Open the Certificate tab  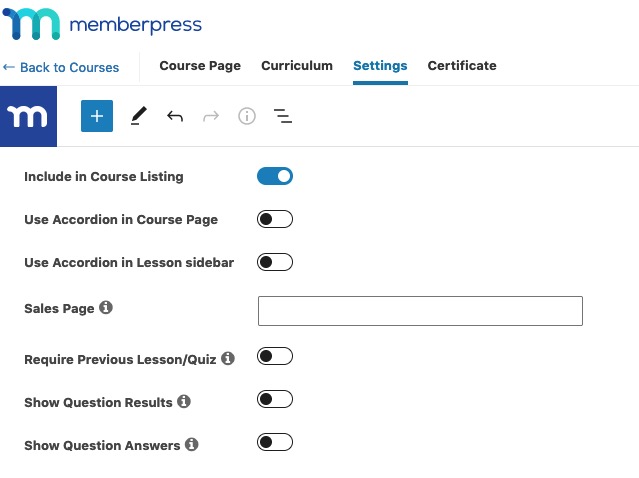pos(462,66)
